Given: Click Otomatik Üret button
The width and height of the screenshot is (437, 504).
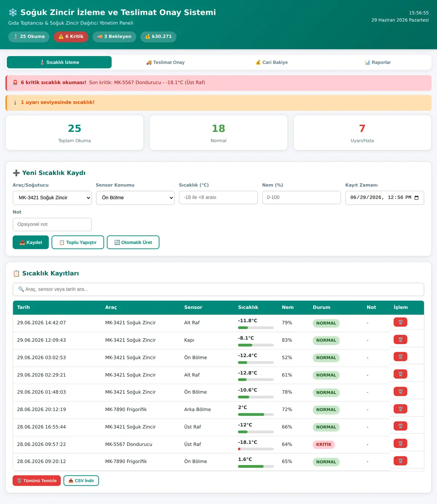Looking at the screenshot, I should (x=133, y=242).
